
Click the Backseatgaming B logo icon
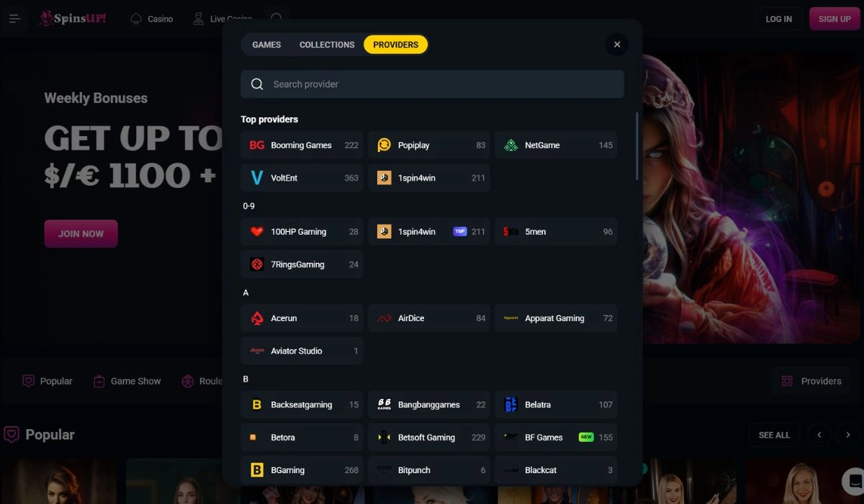tap(257, 405)
